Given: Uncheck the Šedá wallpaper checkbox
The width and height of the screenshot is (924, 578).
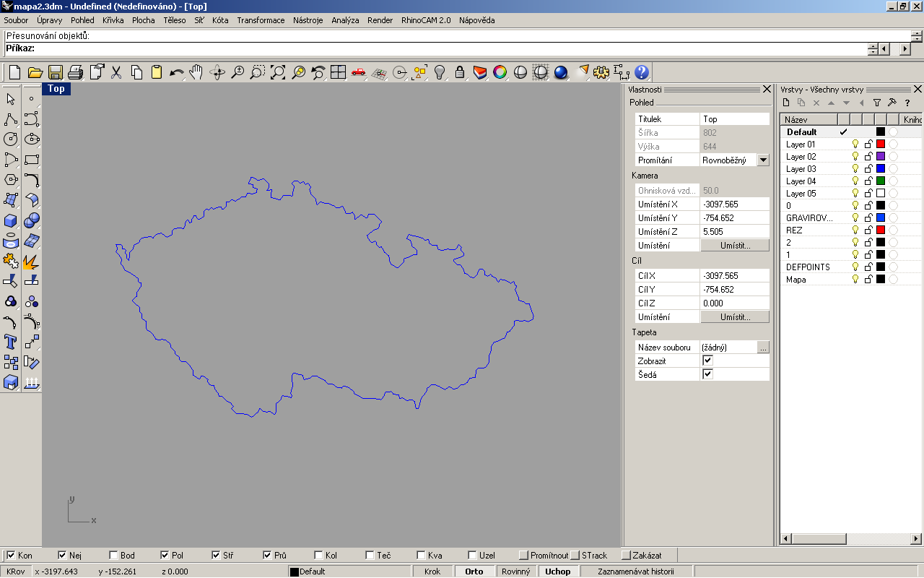Looking at the screenshot, I should point(707,374).
